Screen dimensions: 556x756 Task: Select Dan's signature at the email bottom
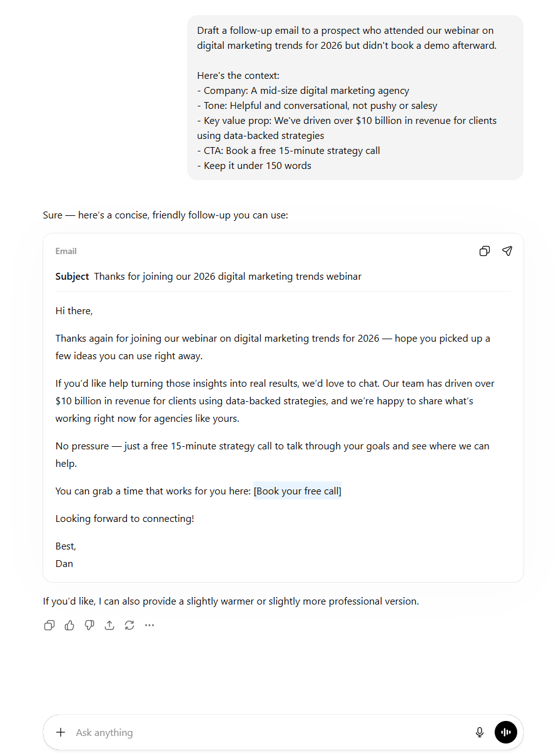[64, 563]
